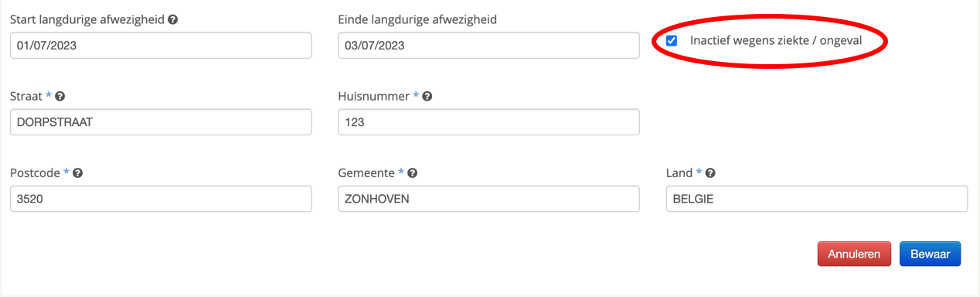Click the Huisnummer field showing 123
The image size is (980, 297).
click(x=488, y=122)
